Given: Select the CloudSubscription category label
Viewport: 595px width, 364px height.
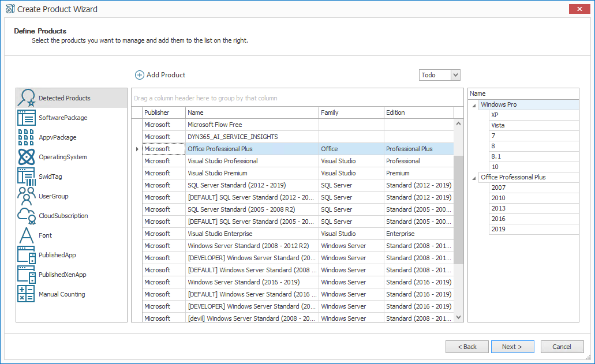Looking at the screenshot, I should point(63,216).
